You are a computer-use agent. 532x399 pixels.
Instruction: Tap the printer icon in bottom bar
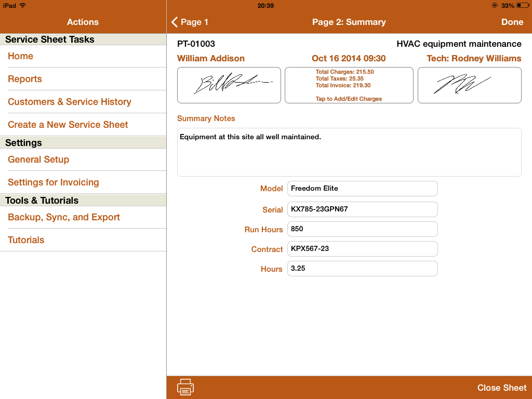click(185, 387)
